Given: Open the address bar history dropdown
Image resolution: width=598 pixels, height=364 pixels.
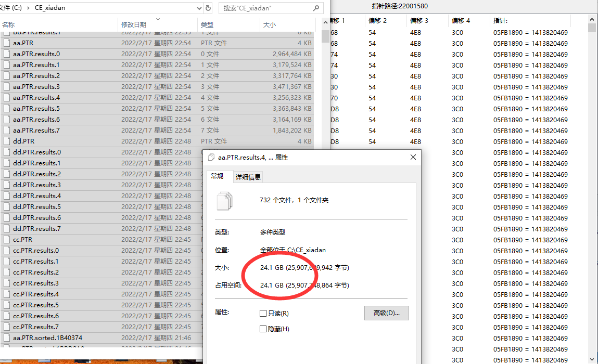Looking at the screenshot, I should [x=199, y=8].
